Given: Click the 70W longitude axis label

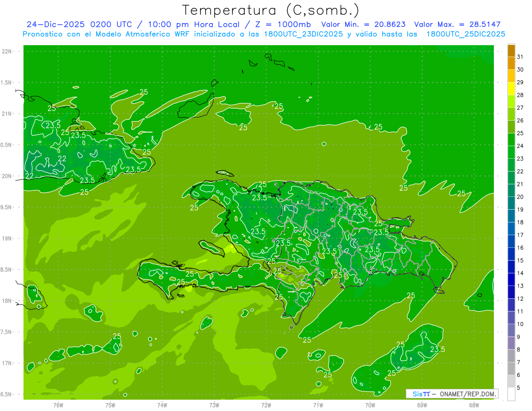Looking at the screenshot, I should (370, 405).
